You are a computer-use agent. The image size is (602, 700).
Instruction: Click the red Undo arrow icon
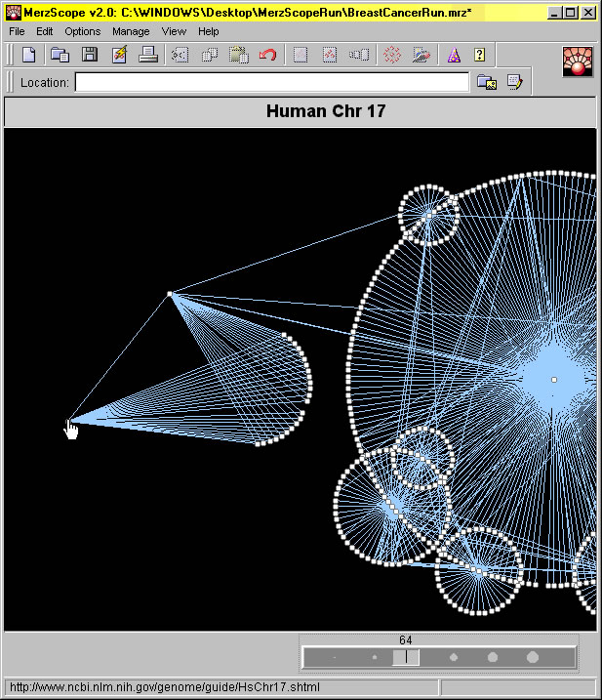coord(267,55)
